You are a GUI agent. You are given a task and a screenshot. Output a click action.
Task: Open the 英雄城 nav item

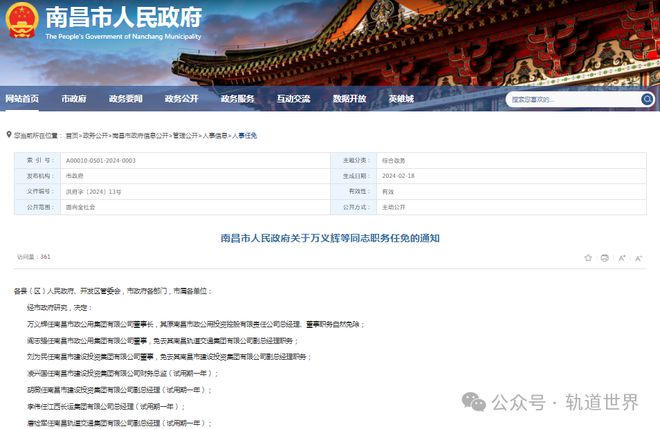[401, 99]
